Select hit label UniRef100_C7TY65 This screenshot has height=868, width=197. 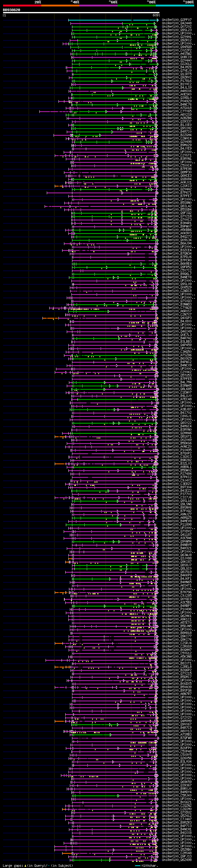click(176, 111)
